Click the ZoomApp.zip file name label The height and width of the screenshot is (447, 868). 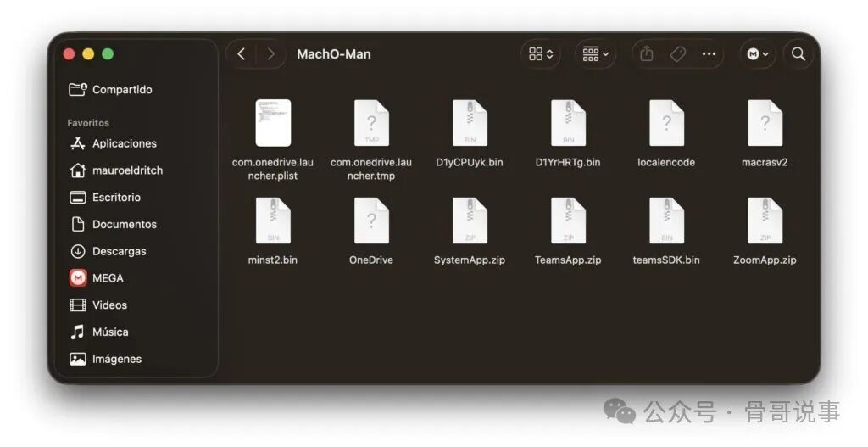[x=765, y=260]
